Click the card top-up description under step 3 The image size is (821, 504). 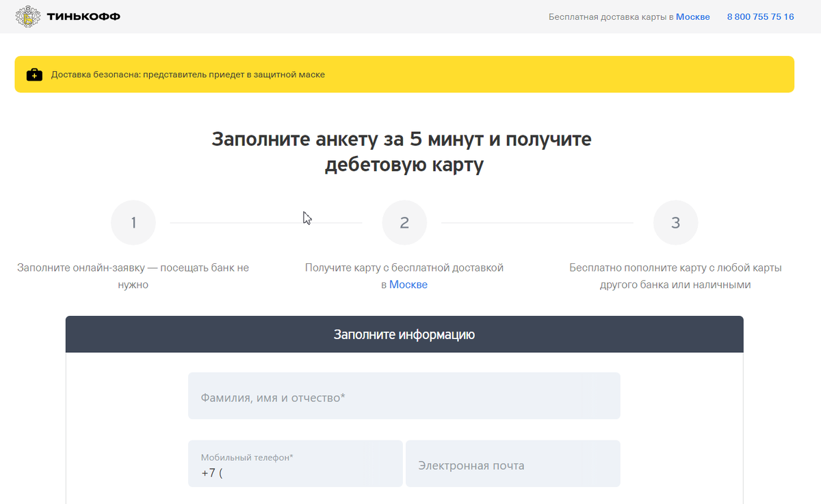[x=675, y=275]
